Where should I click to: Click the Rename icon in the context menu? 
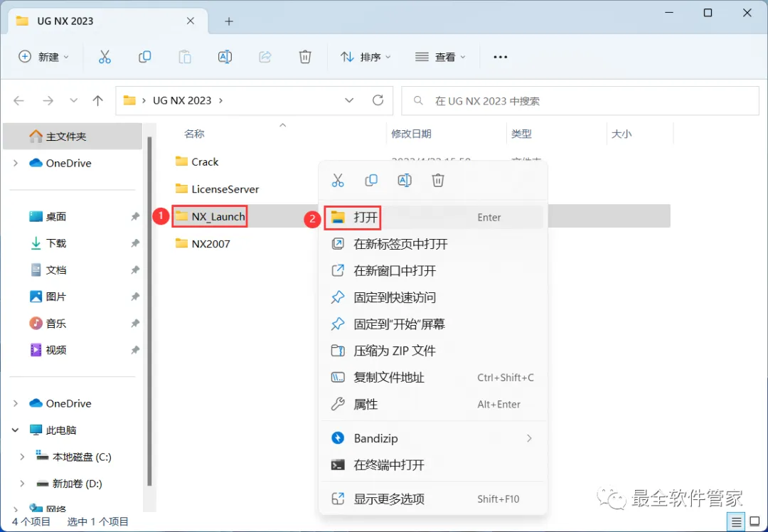405,180
